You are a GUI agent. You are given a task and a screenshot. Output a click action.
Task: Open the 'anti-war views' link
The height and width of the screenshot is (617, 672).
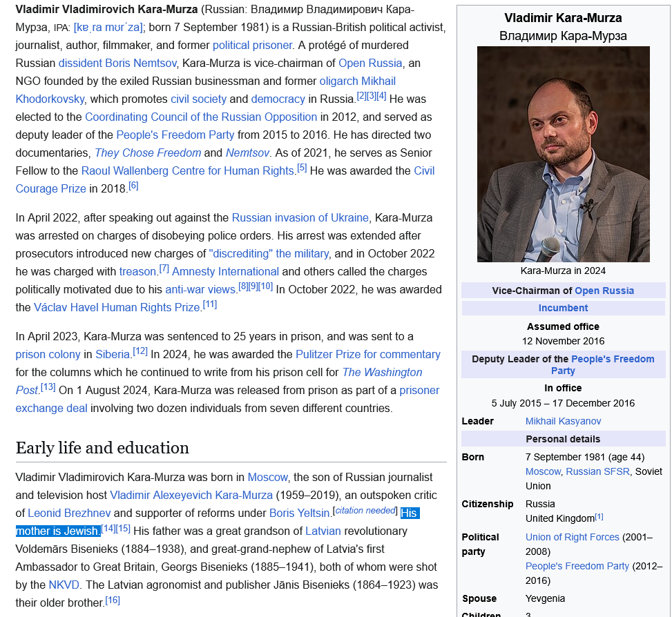pos(200,291)
